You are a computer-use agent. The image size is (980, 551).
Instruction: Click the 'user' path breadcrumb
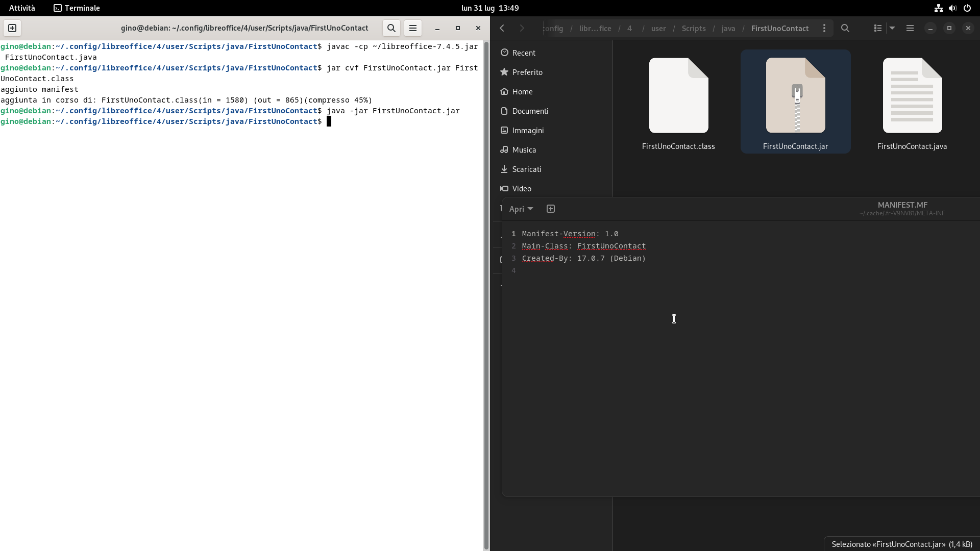(x=658, y=29)
